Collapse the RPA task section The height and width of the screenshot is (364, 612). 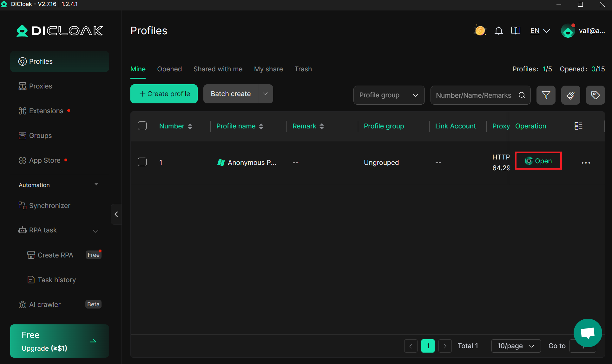click(95, 231)
